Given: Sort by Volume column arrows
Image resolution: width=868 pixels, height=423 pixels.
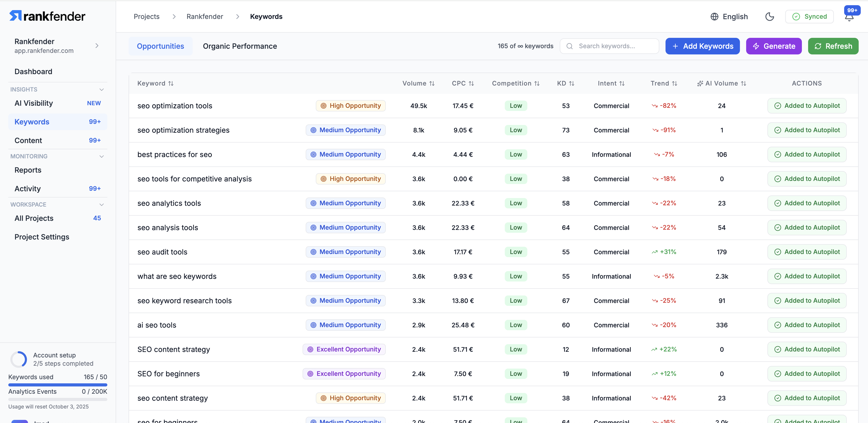Looking at the screenshot, I should click(432, 83).
